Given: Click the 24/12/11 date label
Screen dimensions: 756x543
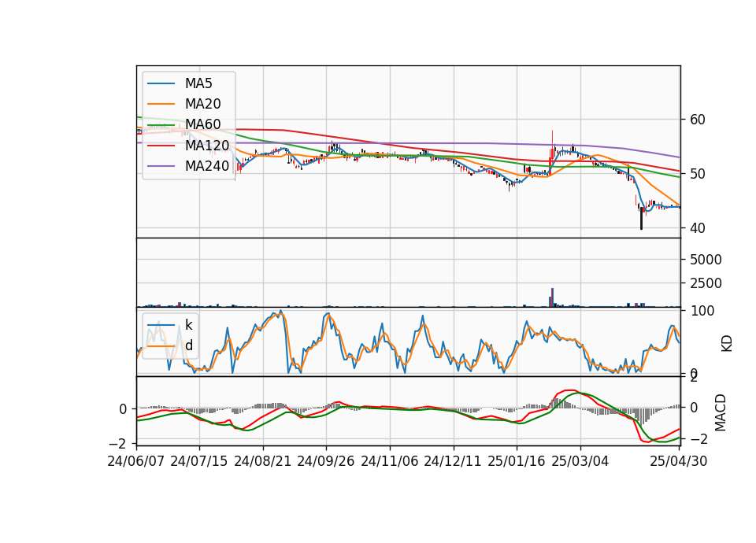Looking at the screenshot, I should pyautogui.click(x=453, y=461).
